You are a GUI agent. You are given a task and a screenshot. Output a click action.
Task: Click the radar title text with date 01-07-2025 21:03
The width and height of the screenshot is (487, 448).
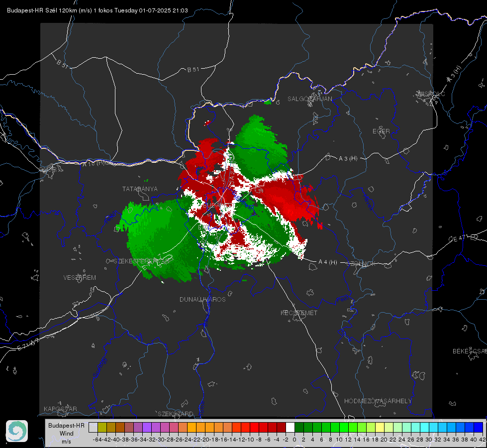coord(97,10)
